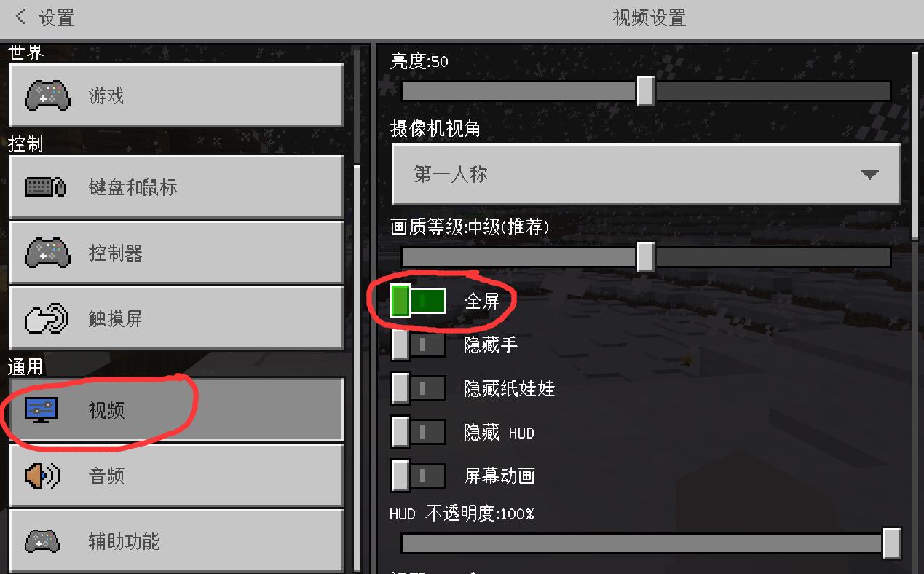924x574 pixels.
Task: Enable the 屏幕动画 toggle
Action: click(x=418, y=476)
